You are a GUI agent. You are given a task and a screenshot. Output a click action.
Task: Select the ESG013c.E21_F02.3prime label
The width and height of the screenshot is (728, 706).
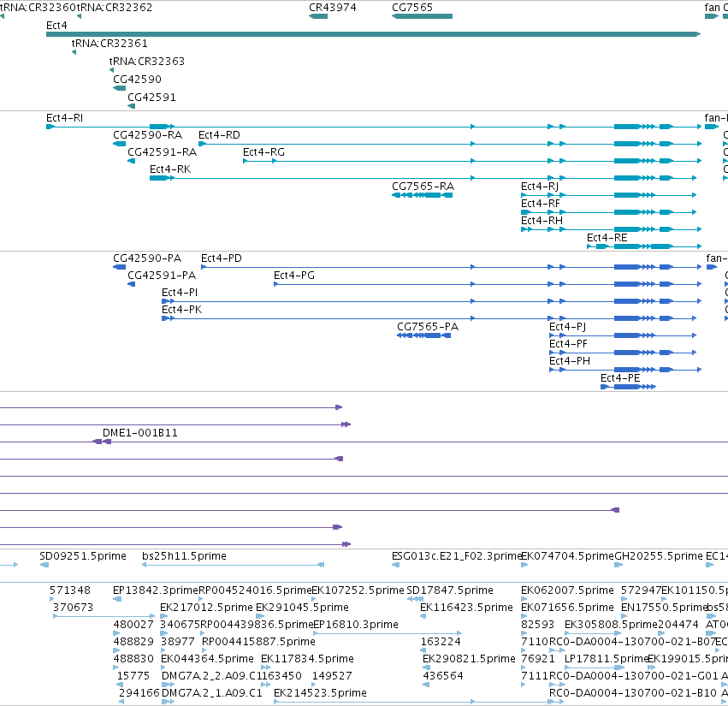pyautogui.click(x=457, y=556)
